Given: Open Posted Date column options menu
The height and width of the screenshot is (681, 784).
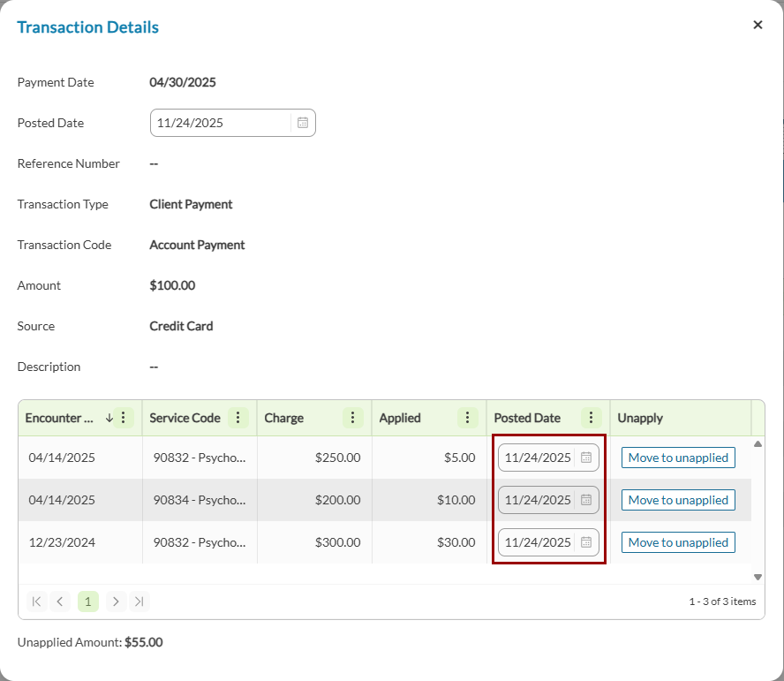Looking at the screenshot, I should [x=592, y=418].
